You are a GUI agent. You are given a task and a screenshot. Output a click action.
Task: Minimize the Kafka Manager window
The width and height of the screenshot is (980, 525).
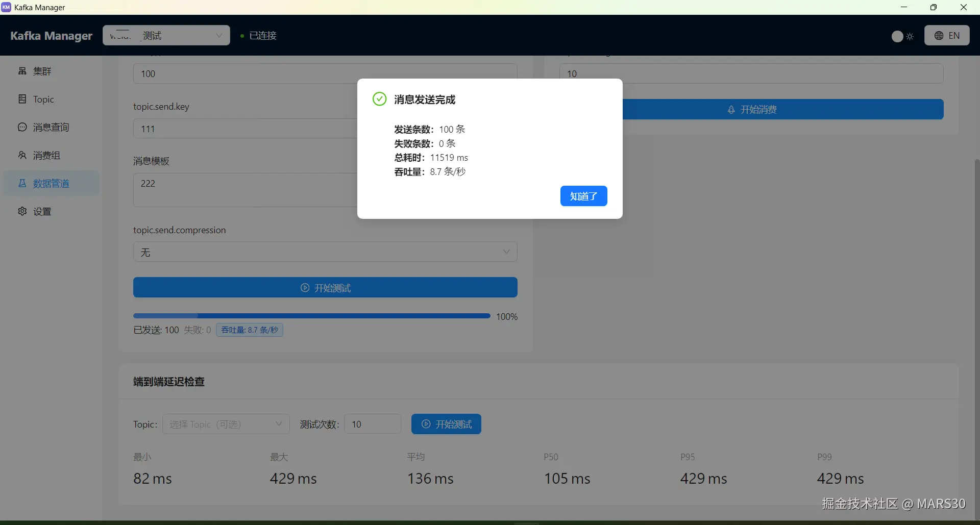tap(904, 7)
